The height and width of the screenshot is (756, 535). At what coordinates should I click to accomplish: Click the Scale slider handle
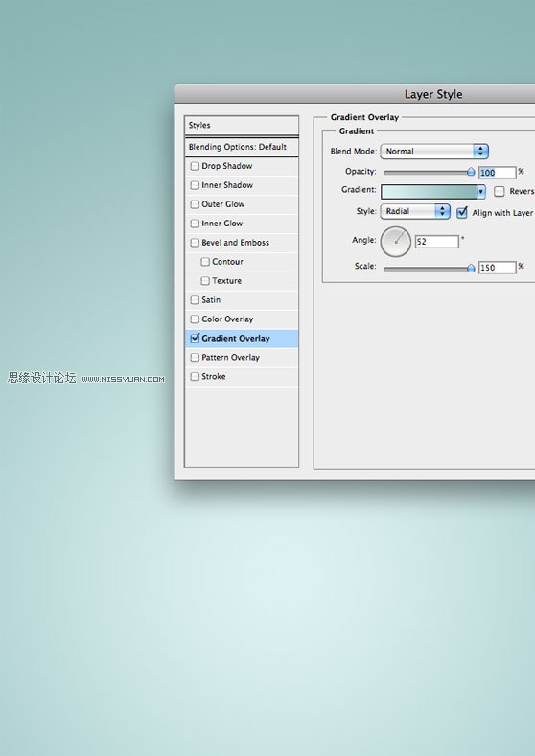click(471, 269)
